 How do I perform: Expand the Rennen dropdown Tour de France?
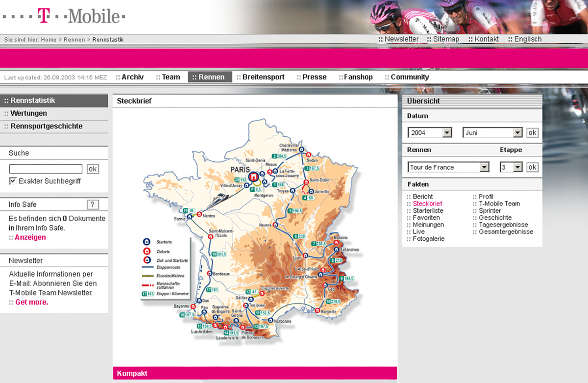coord(484,167)
